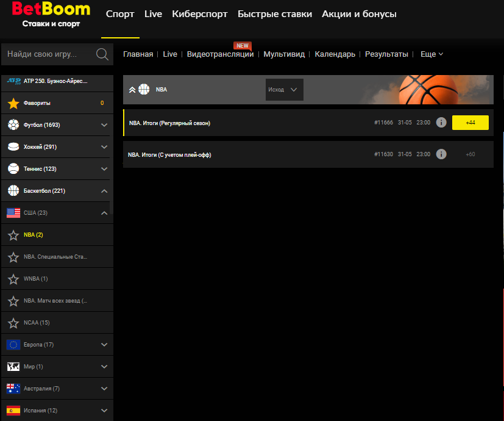This screenshot has height=421, width=504.
Task: Open Фавориты sidebar item
Action: pos(57,103)
